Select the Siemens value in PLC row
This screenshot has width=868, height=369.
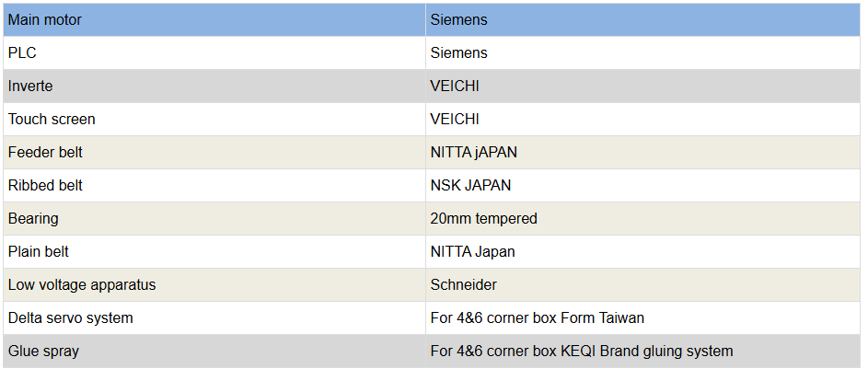[458, 52]
